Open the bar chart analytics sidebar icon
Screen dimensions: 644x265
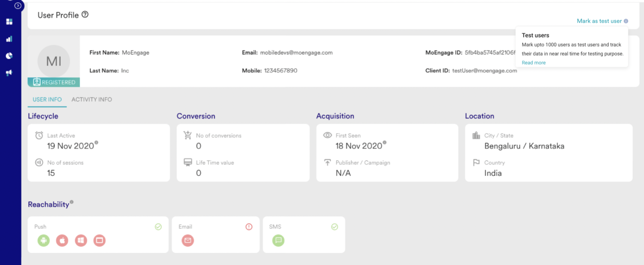click(x=9, y=39)
